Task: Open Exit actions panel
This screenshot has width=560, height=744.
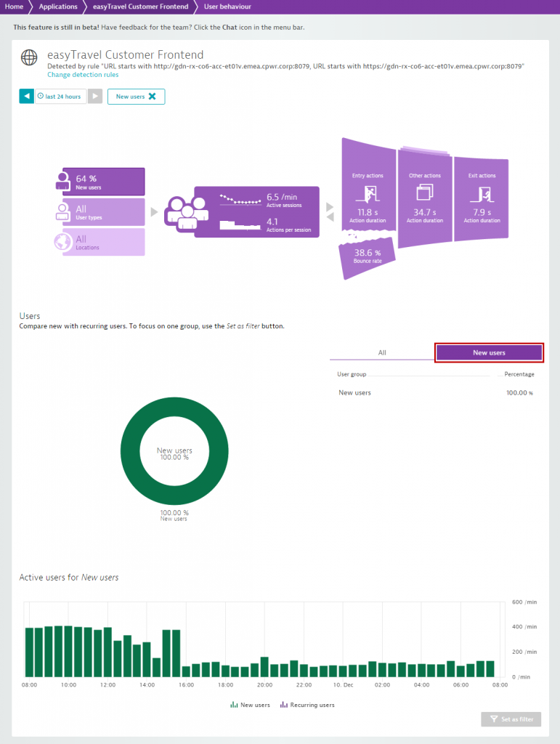Action: (x=482, y=198)
